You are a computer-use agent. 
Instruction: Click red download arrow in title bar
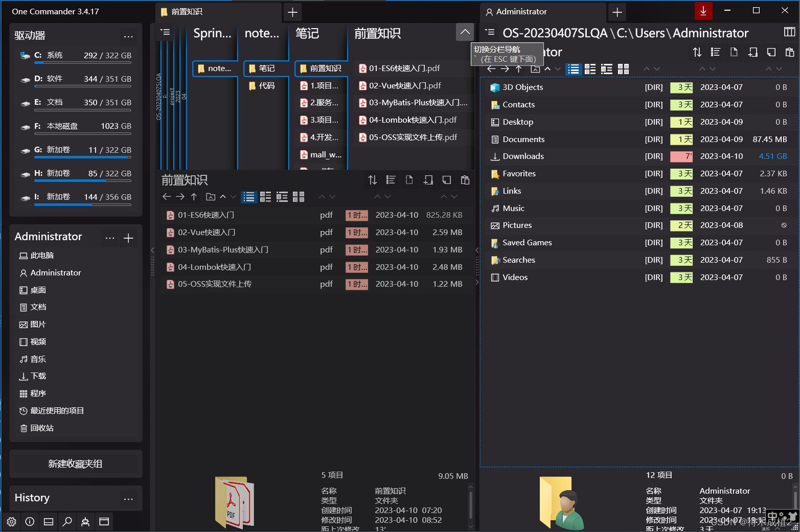(x=703, y=11)
